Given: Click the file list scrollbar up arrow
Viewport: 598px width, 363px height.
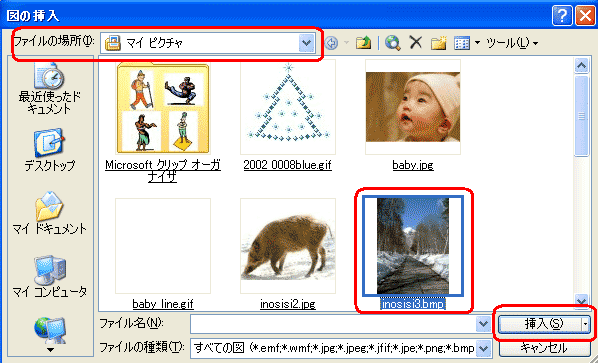Looking at the screenshot, I should [x=581, y=66].
